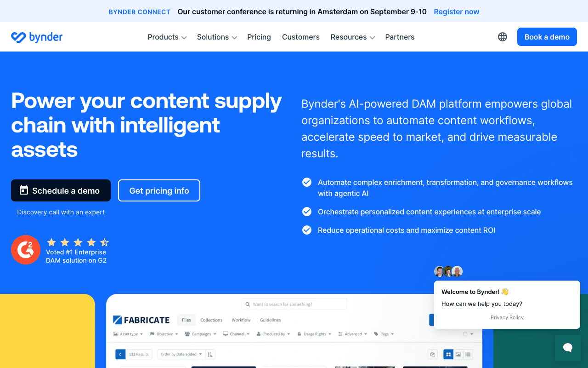Switch to the Collections tab
588x368 pixels.
tap(211, 320)
